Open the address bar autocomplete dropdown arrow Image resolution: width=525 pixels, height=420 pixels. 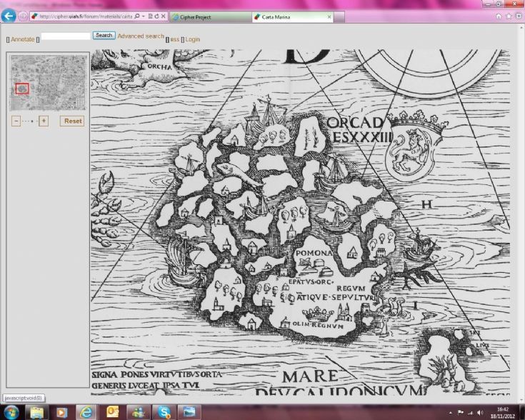point(144,16)
